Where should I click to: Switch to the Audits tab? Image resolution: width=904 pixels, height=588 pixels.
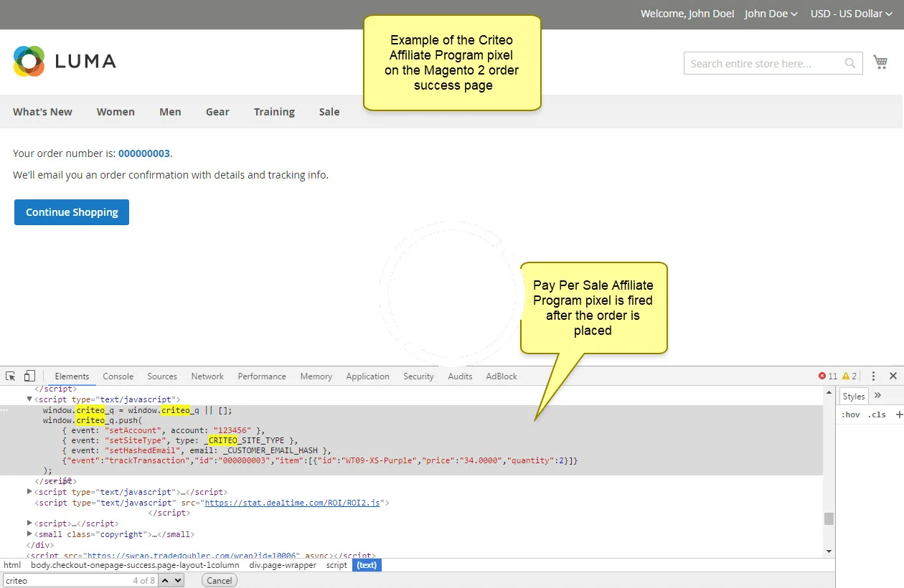tap(460, 376)
